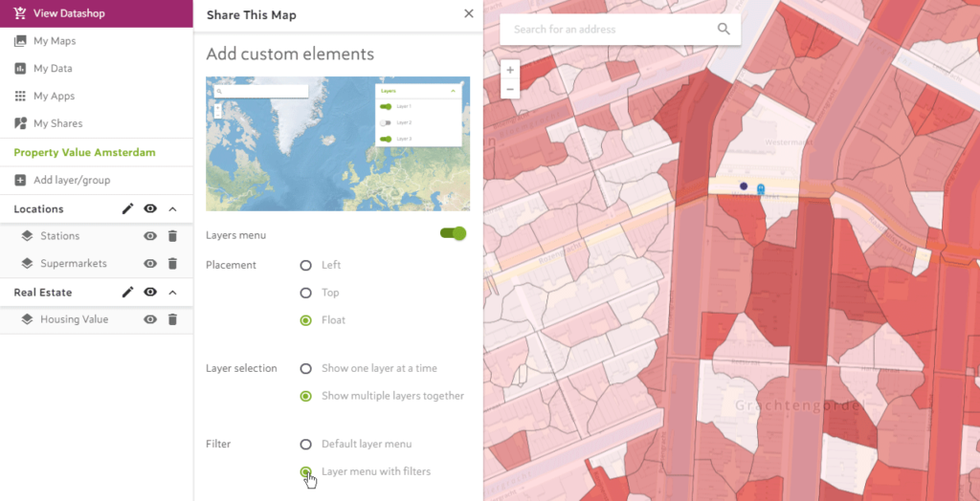Edit the Real Estate group pencil icon
The width and height of the screenshot is (980, 501).
127,292
